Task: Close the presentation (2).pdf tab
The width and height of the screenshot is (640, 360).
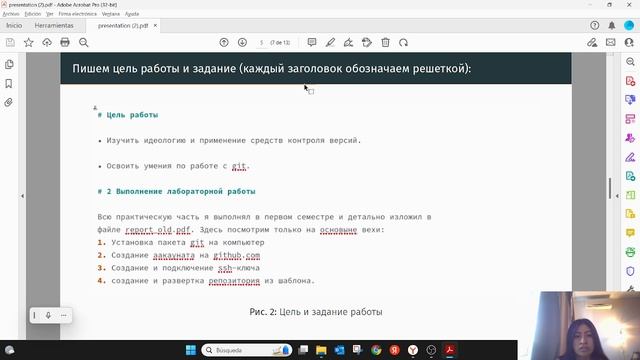Action: coord(155,25)
